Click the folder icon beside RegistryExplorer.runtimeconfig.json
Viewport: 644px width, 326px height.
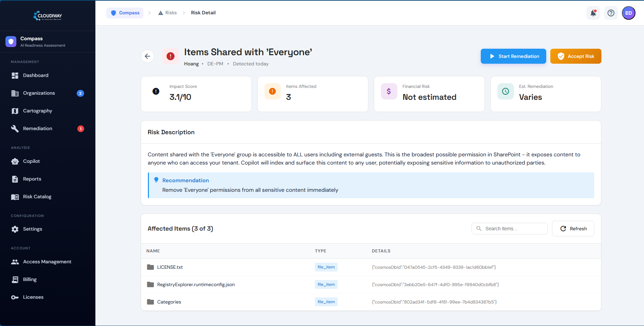coord(151,284)
